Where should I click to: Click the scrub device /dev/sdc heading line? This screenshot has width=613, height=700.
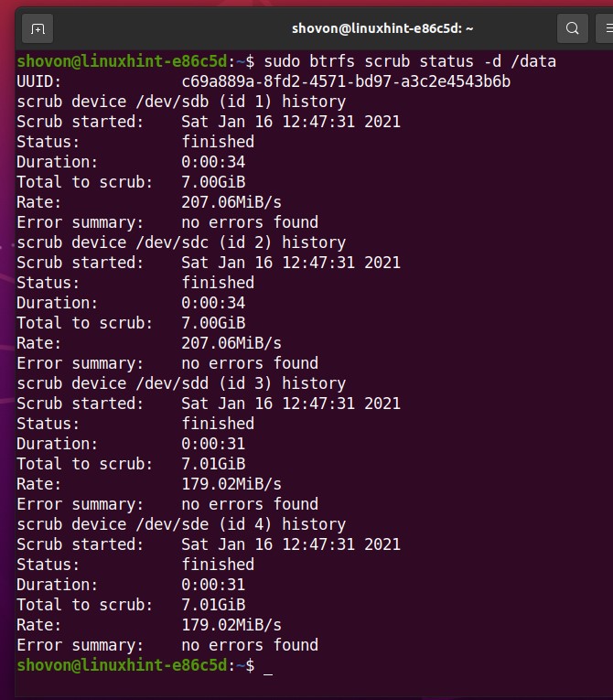coord(181,242)
